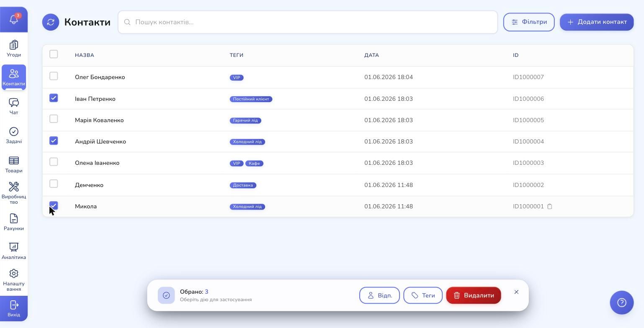Focus the Пошук контактів search field
This screenshot has height=328, width=644.
(308, 22)
